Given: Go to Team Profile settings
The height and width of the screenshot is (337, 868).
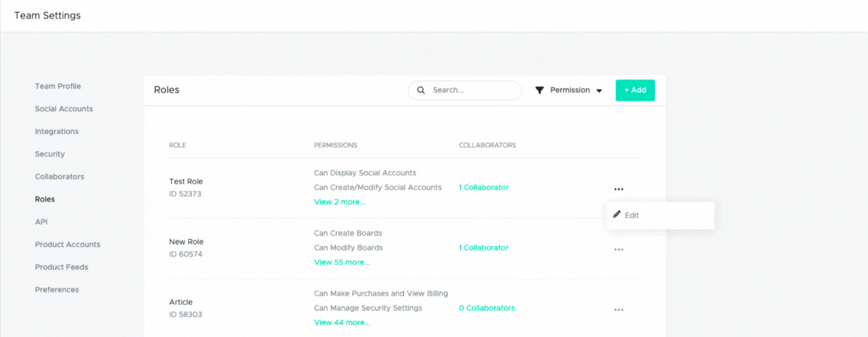Looking at the screenshot, I should [58, 86].
